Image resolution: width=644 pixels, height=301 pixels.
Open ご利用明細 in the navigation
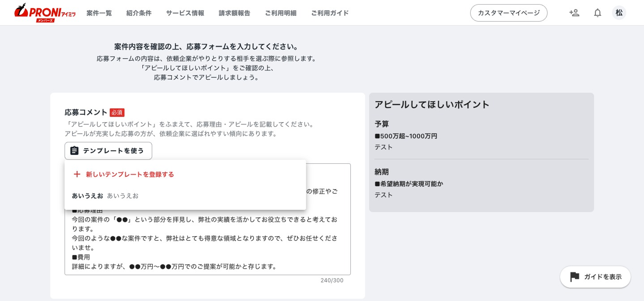(281, 13)
